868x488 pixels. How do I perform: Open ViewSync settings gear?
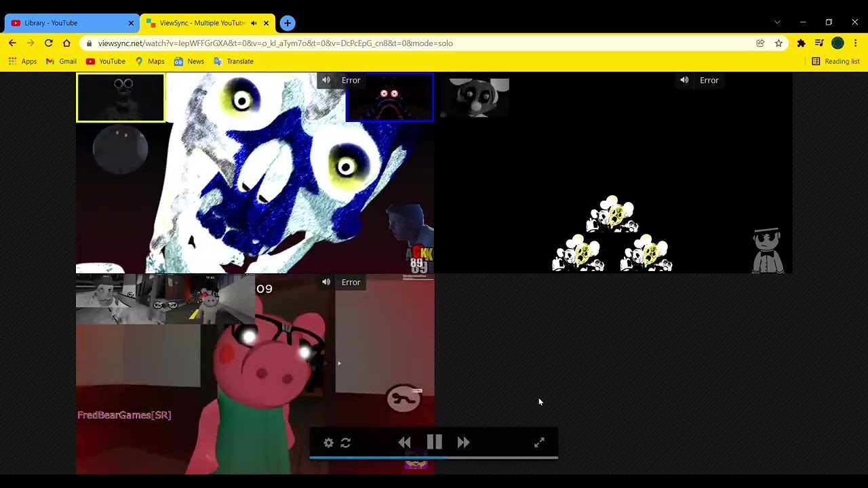click(x=328, y=443)
